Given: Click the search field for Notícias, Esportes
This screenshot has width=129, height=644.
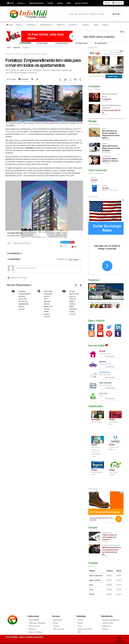Looking at the screenshot, I should coord(89,14).
